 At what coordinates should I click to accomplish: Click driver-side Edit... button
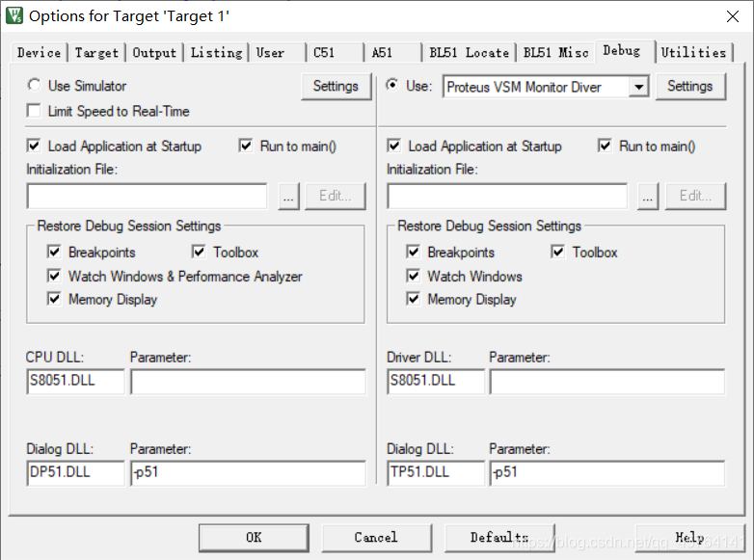tap(695, 196)
